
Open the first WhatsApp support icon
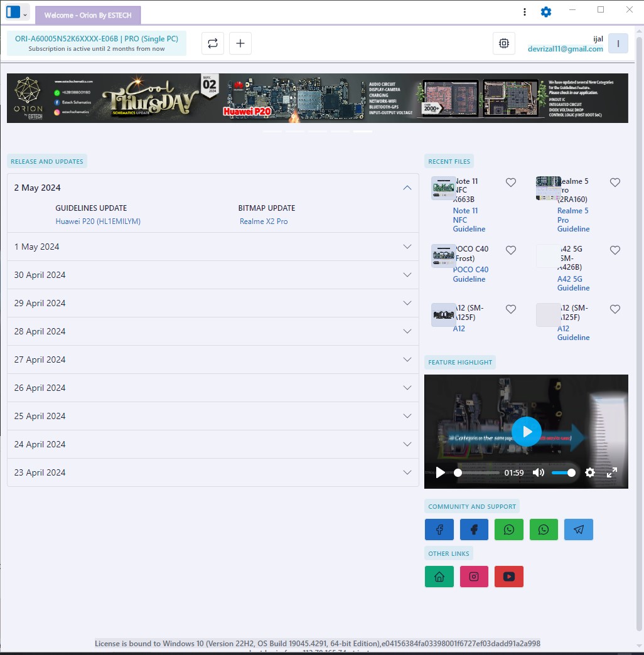(508, 530)
